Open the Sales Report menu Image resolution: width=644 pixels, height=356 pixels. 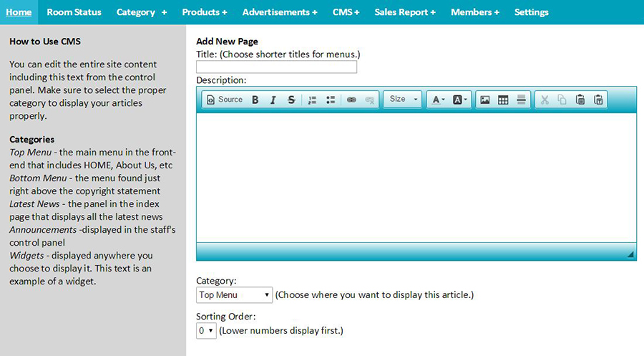coord(405,12)
